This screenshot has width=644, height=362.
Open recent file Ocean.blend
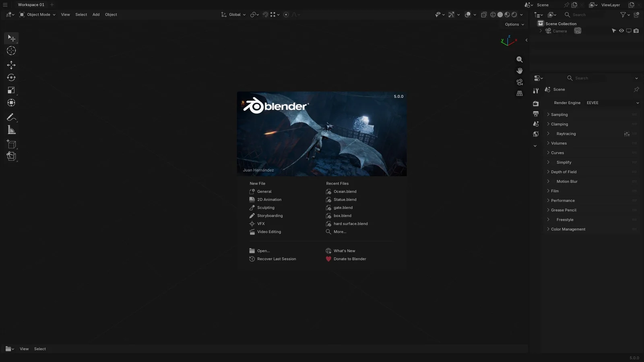[x=345, y=191]
